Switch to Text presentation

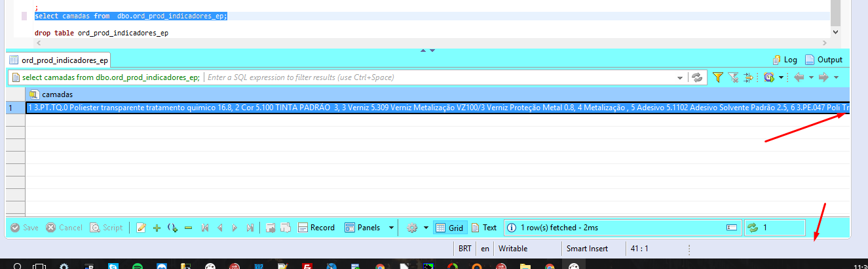(484, 228)
